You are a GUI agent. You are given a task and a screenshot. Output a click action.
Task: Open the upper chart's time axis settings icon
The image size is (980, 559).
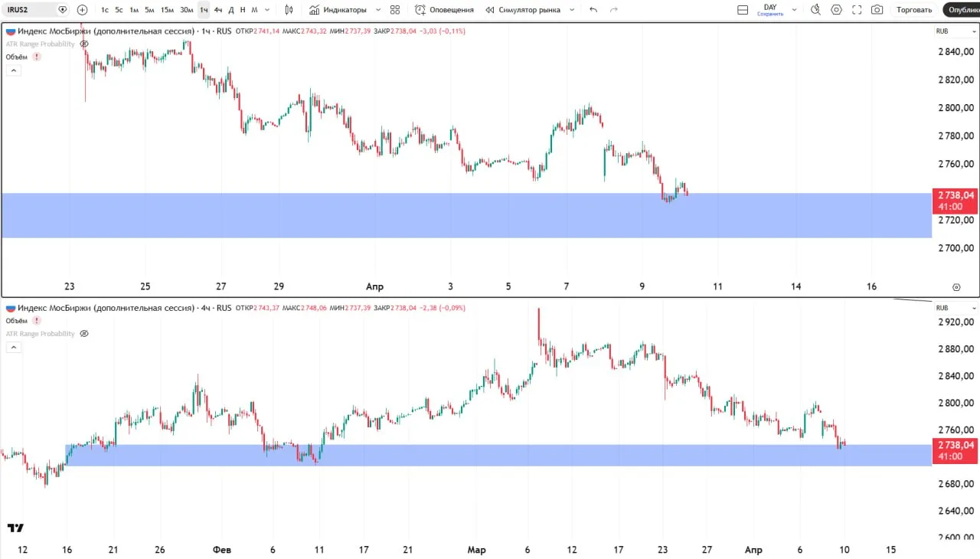point(955,287)
